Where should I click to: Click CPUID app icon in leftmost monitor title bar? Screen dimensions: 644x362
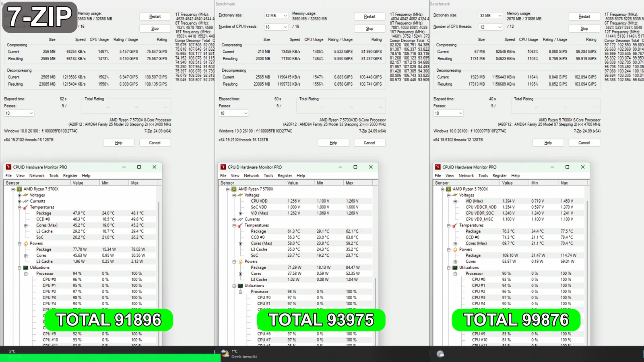(8, 167)
